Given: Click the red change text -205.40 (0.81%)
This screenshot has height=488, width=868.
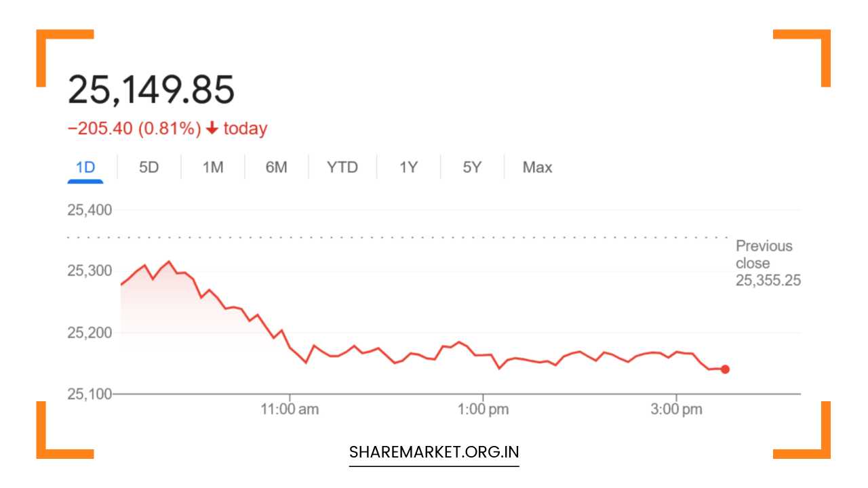Looking at the screenshot, I should (133, 128).
